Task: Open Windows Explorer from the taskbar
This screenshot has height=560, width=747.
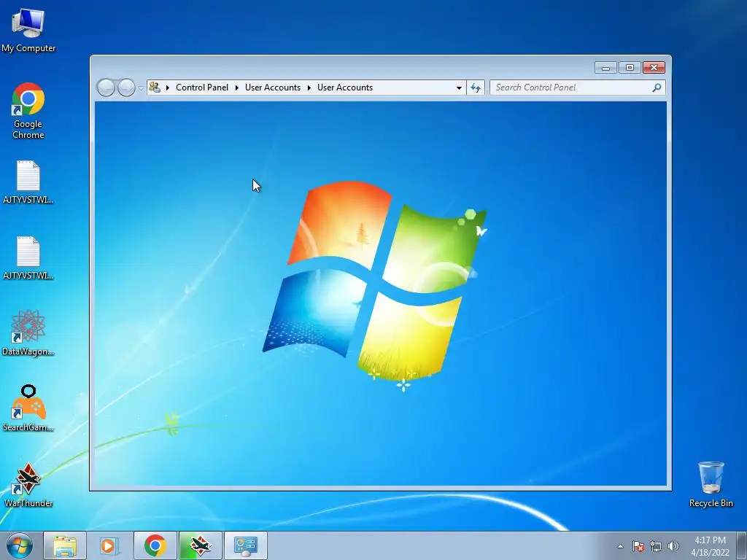Action: (x=65, y=545)
